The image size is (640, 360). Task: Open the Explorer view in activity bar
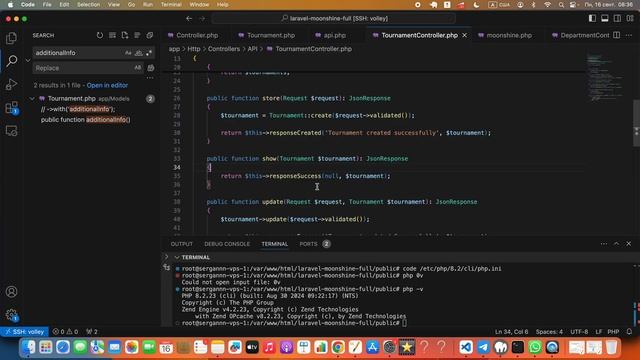pos(11,38)
